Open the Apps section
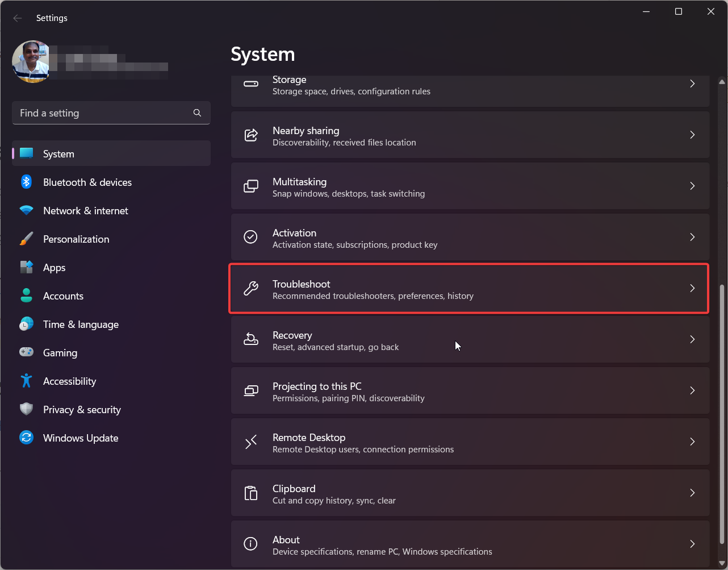 pyautogui.click(x=111, y=267)
